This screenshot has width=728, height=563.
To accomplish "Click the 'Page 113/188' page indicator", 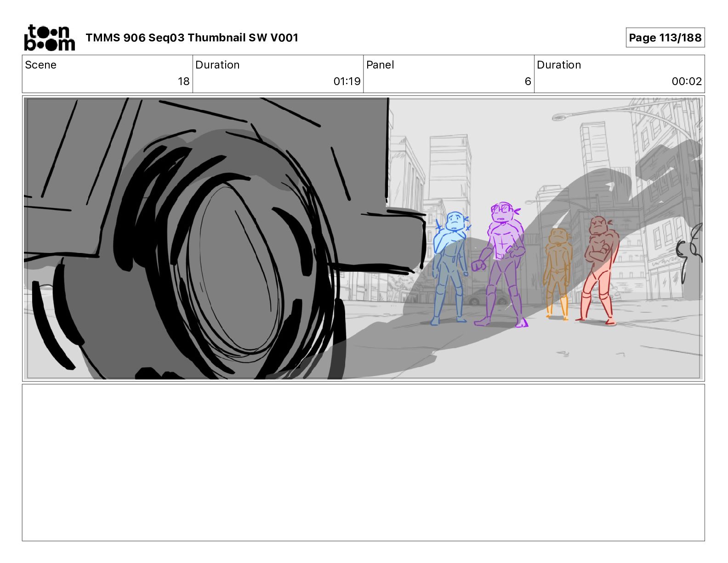I will coord(665,38).
